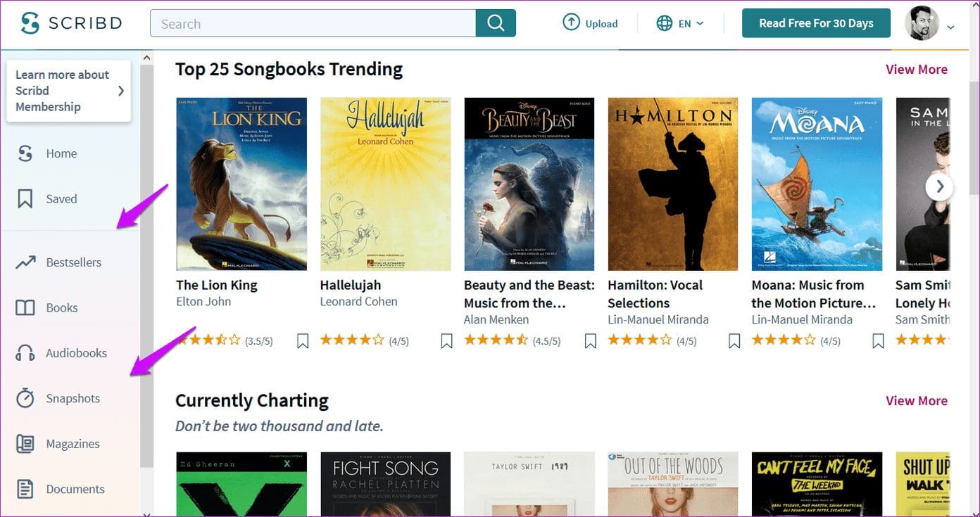Open Hallelujah cover thumbnail
Image resolution: width=980 pixels, height=517 pixels.
[385, 184]
